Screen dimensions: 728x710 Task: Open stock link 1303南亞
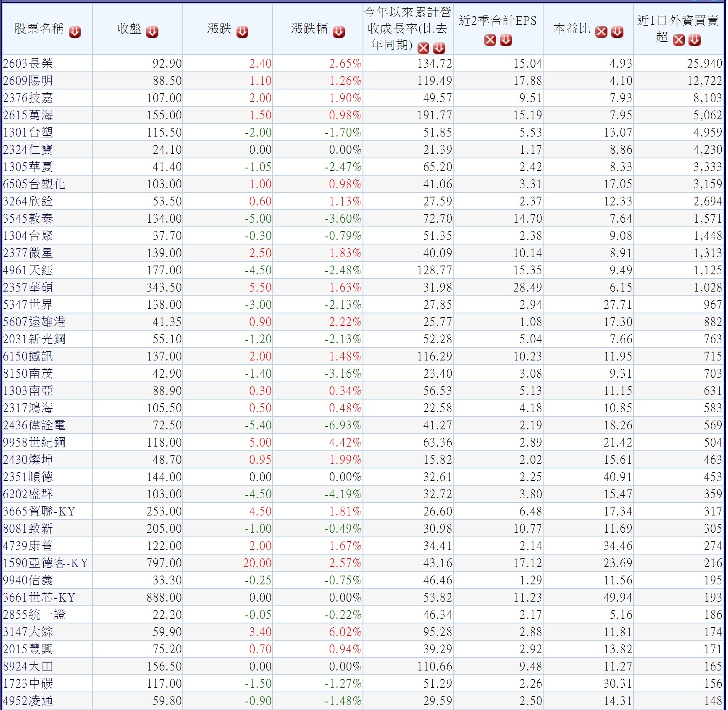coord(28,391)
